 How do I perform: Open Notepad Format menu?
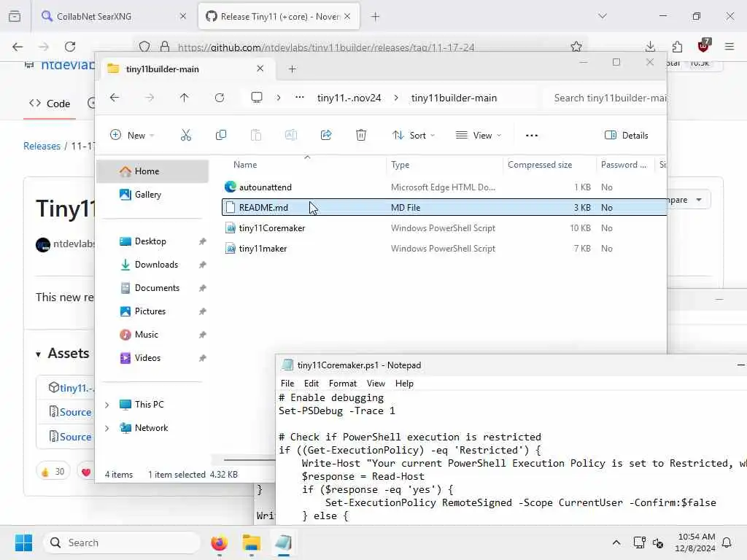(x=343, y=384)
